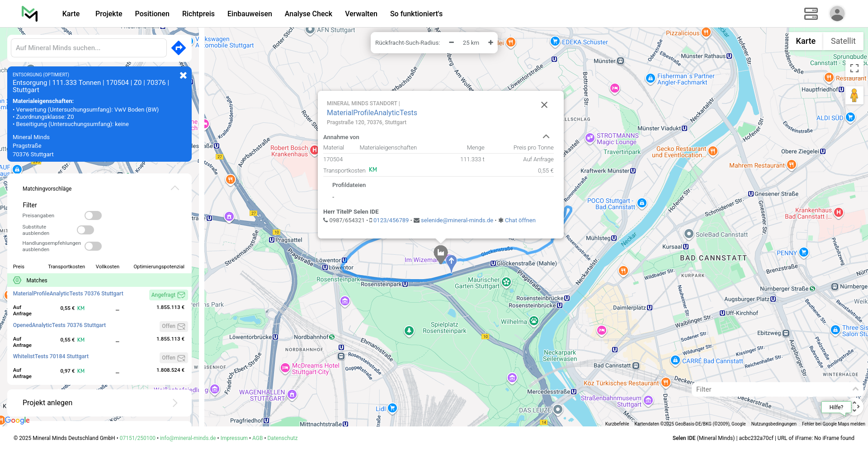Open the user profile avatar
Screen dimensions: 868x449
[x=837, y=14]
